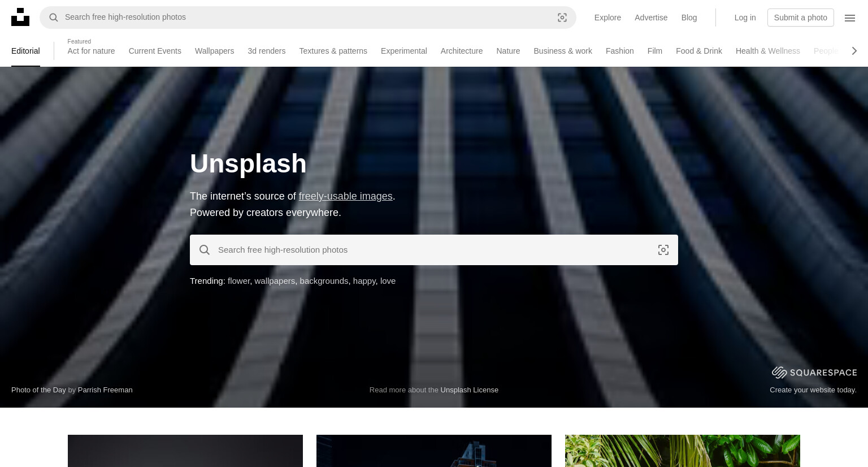Open the Film category

click(654, 51)
